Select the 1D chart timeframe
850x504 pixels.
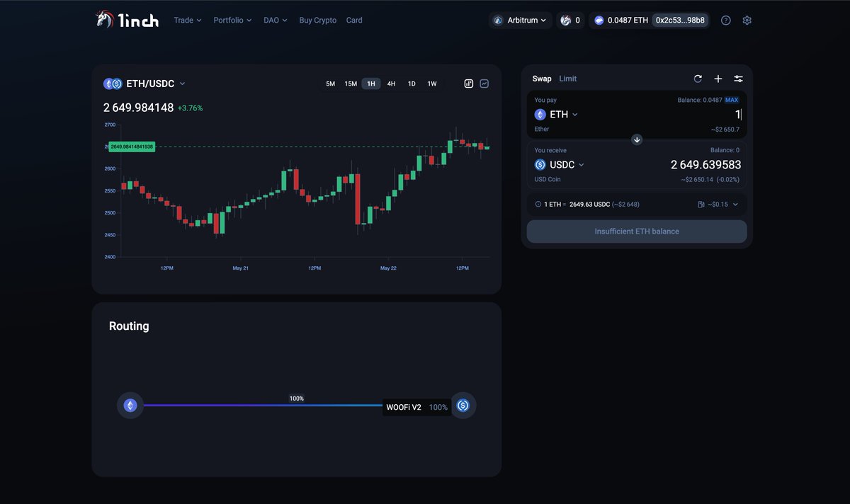point(412,84)
